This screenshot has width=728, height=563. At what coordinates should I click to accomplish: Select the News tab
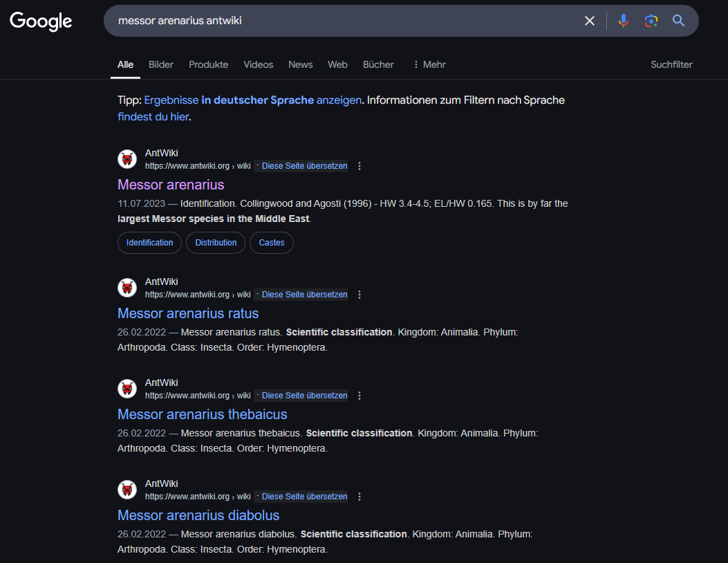click(300, 64)
